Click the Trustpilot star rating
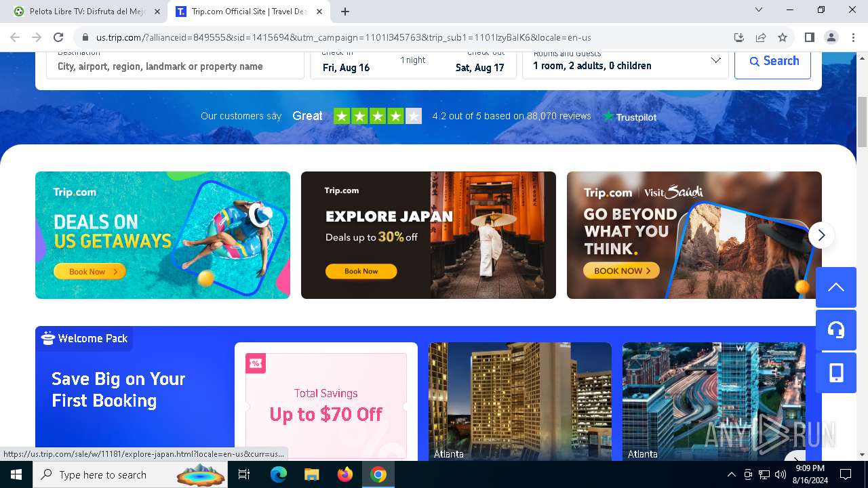The width and height of the screenshot is (868, 488). [x=378, y=116]
